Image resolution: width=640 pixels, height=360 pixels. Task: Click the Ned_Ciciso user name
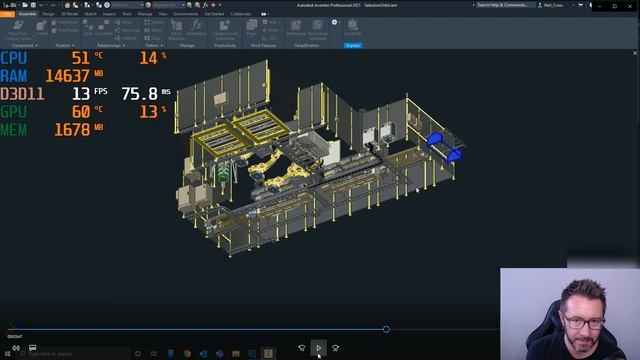[x=553, y=5]
